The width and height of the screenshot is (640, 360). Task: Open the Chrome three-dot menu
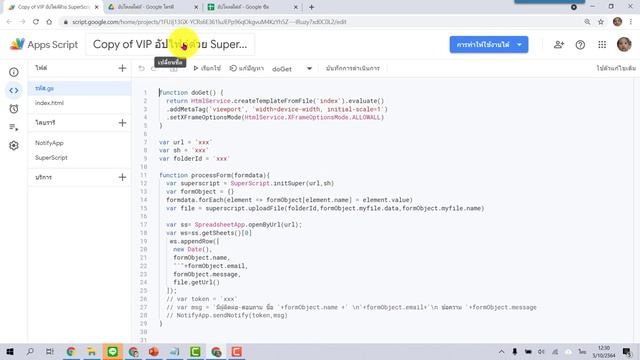(631, 22)
